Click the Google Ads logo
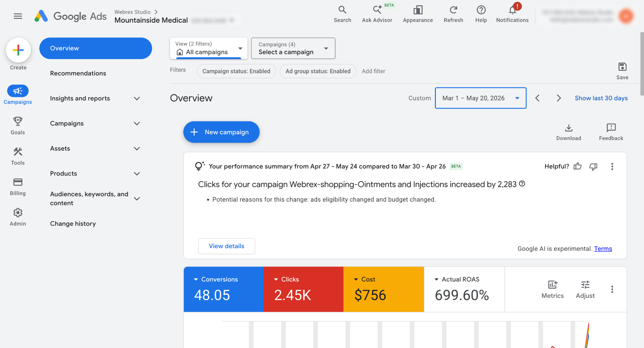The image size is (644, 348). coord(70,16)
